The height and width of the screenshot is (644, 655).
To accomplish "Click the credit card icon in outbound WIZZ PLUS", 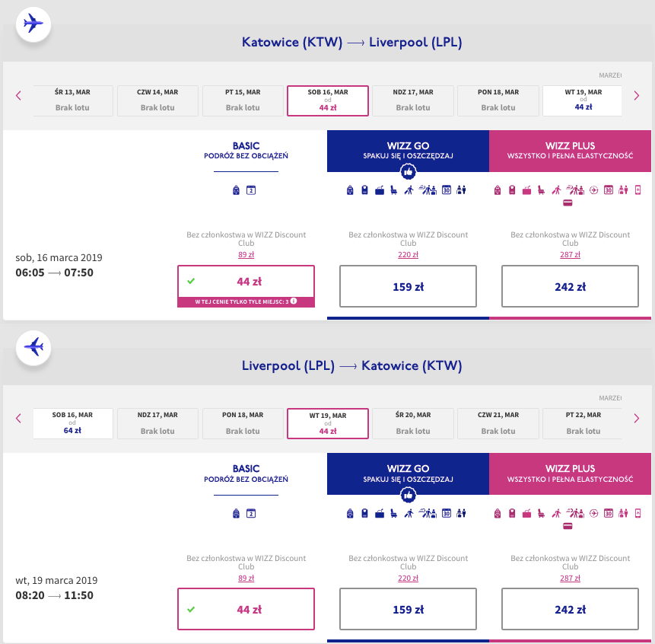I will [568, 203].
